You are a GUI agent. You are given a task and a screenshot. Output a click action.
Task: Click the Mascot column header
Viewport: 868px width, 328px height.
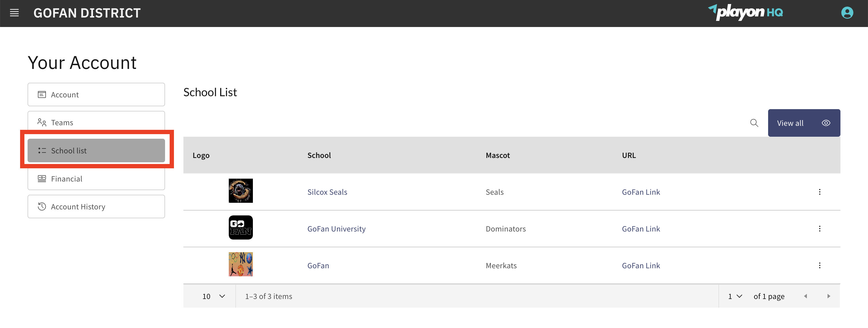click(497, 155)
